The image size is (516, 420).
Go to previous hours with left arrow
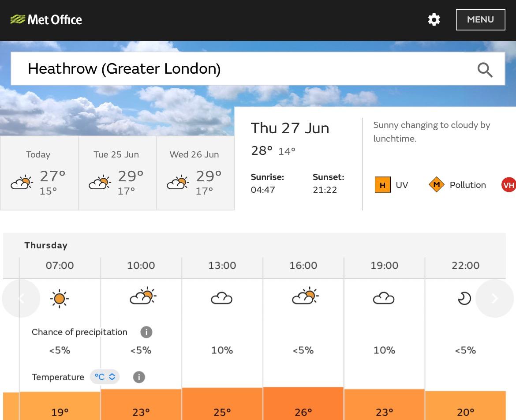pyautogui.click(x=21, y=299)
